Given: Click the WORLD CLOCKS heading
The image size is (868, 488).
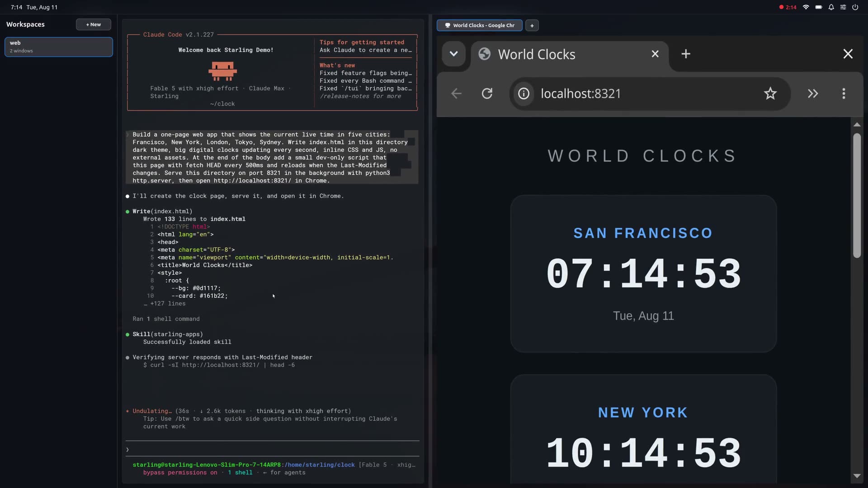Looking at the screenshot, I should point(643,156).
